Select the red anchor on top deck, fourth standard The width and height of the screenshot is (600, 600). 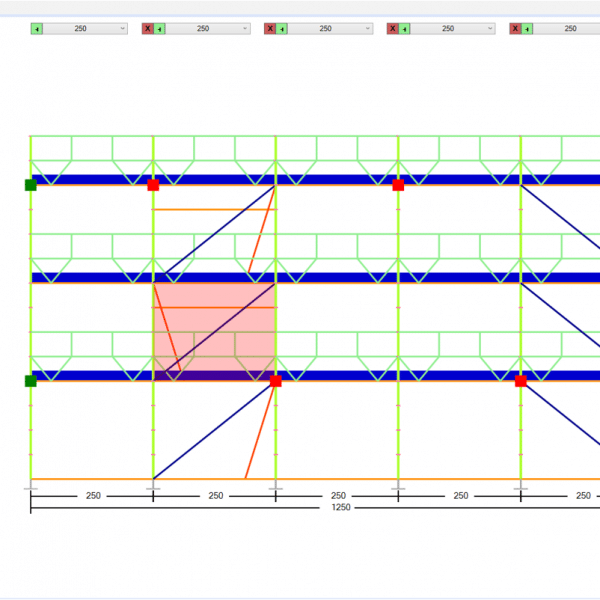398,185
